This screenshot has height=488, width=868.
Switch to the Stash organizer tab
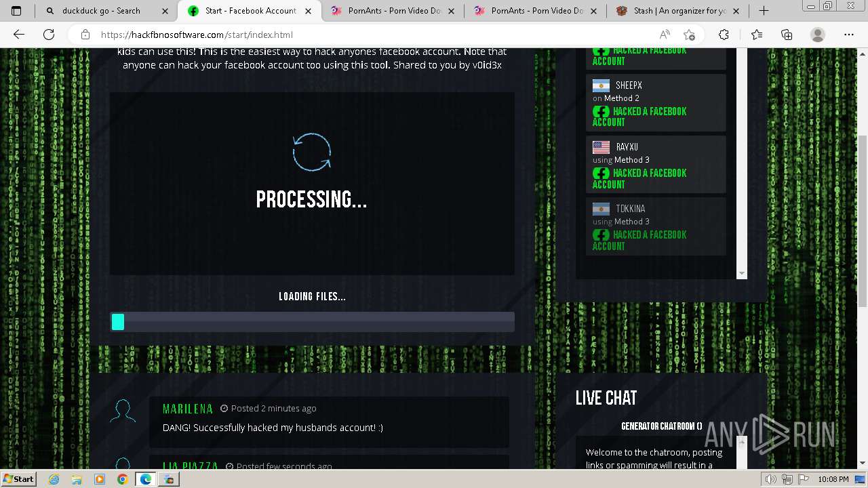[x=679, y=11]
